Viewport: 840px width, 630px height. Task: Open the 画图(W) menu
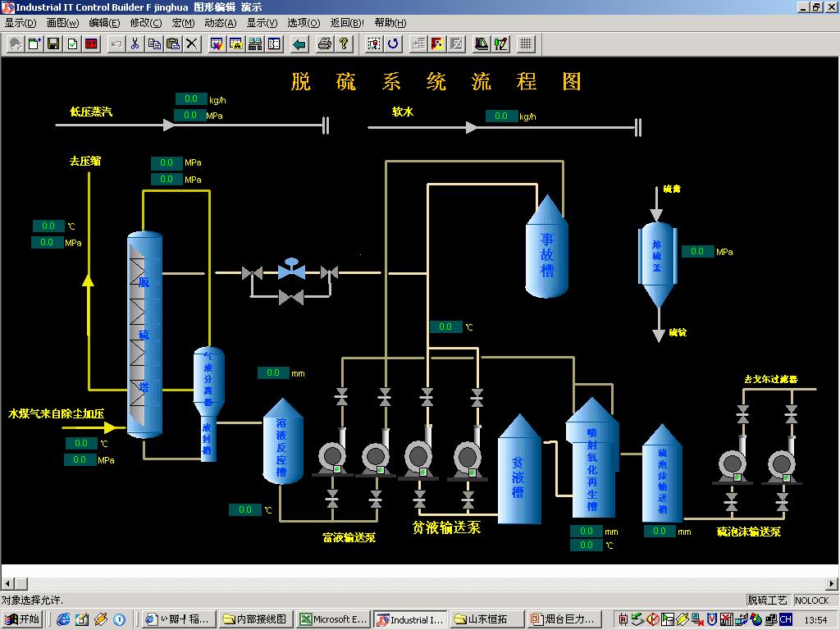coord(63,23)
